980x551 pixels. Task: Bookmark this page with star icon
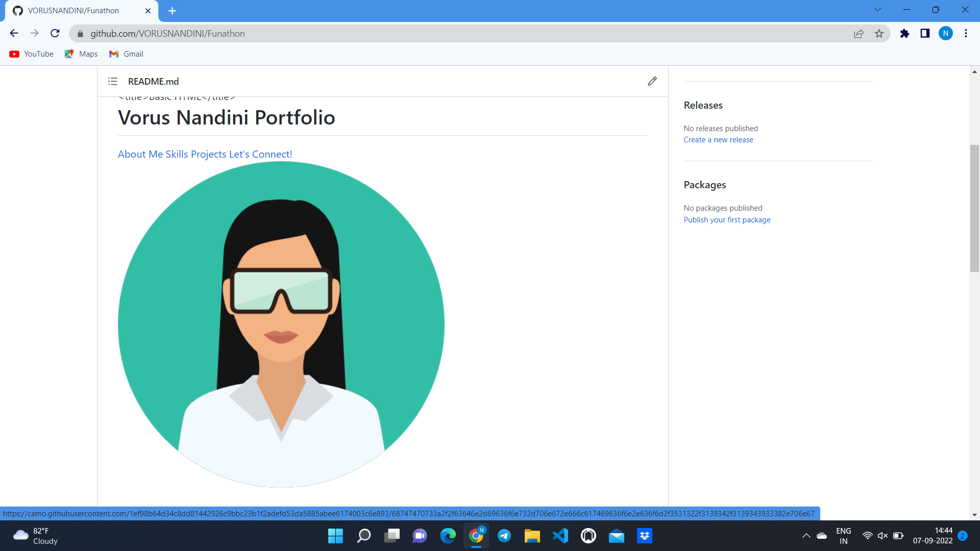879,34
